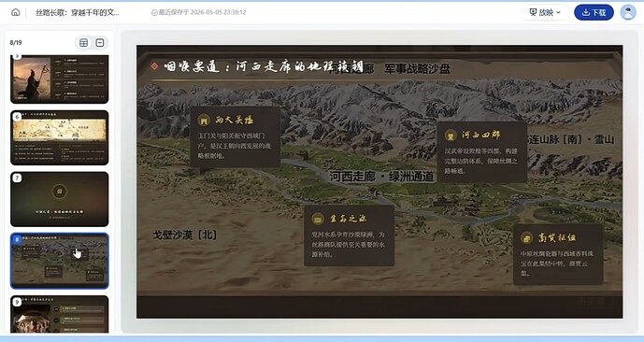Viewport: 644px width, 342px height.
Task: Select the 生命之源 card title
Action: click(x=349, y=219)
